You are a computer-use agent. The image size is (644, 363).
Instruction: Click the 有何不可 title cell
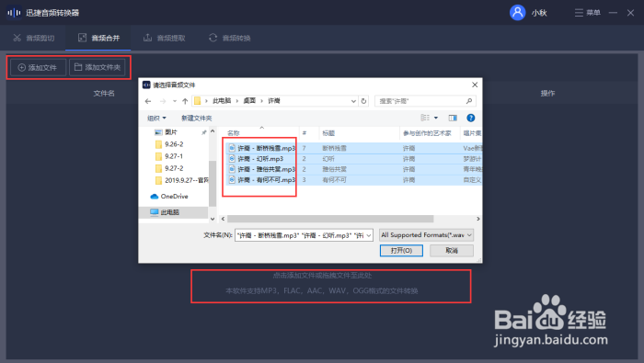click(x=334, y=179)
